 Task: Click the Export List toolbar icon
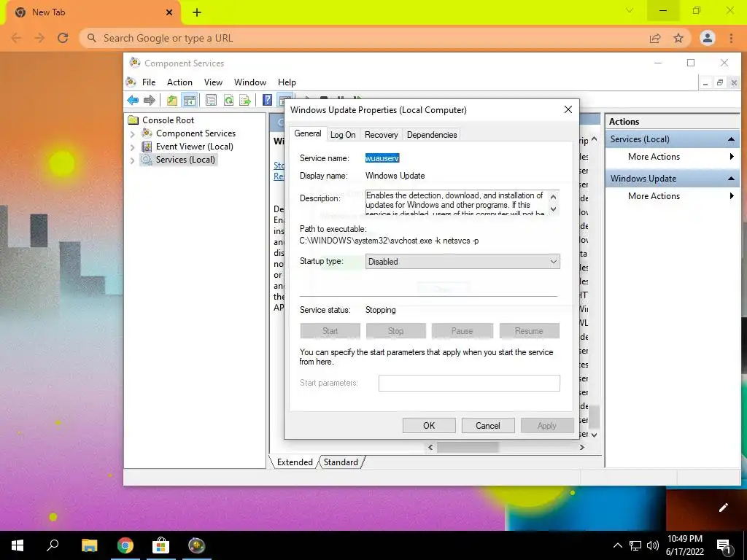point(245,100)
